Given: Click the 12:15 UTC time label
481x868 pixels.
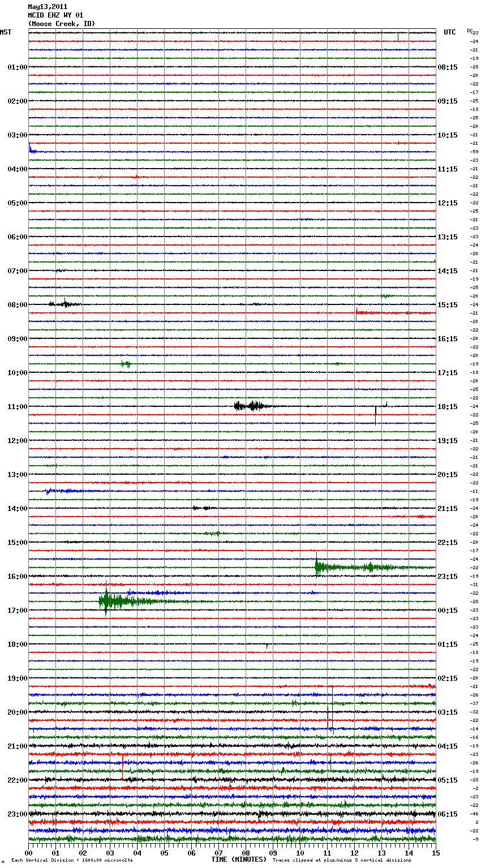Looking at the screenshot, I should (x=448, y=203).
